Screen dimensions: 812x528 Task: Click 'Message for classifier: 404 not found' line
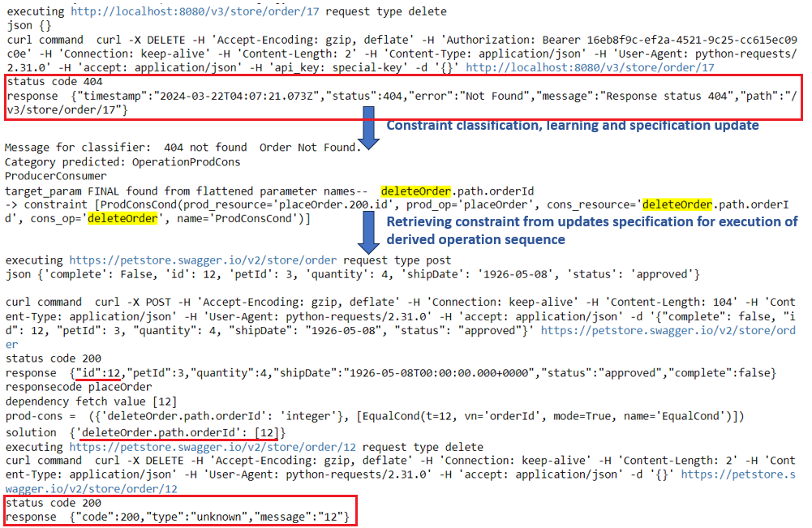tap(183, 148)
